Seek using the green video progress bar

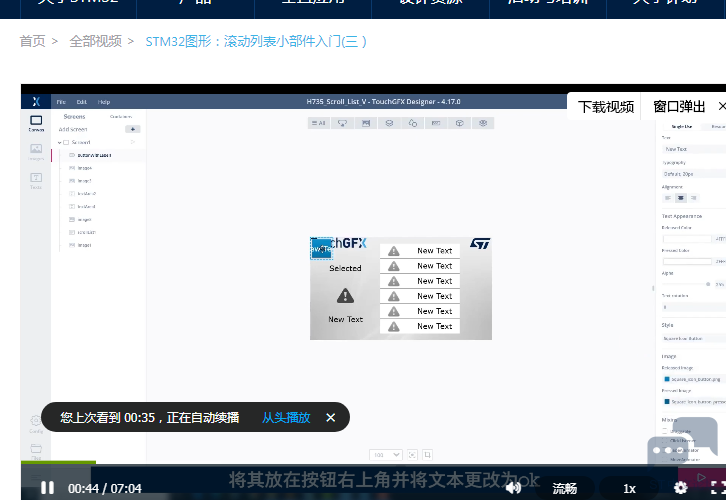click(x=58, y=462)
